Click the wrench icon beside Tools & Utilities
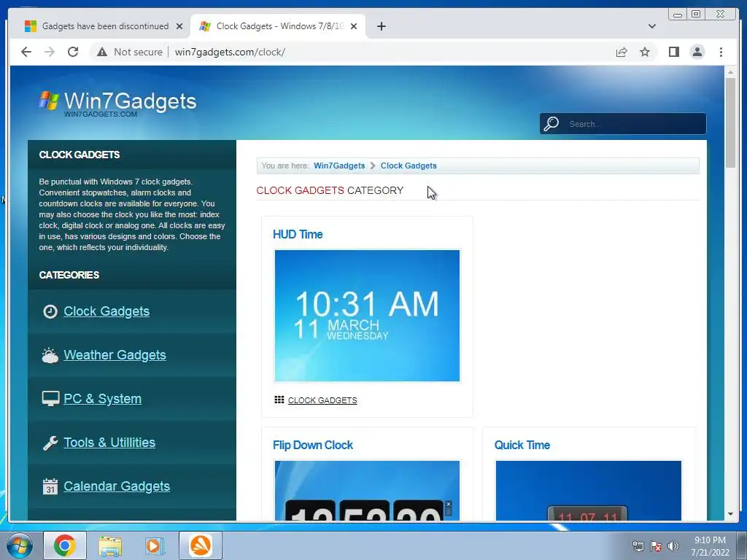Screen dimensions: 747x560 tap(50, 443)
